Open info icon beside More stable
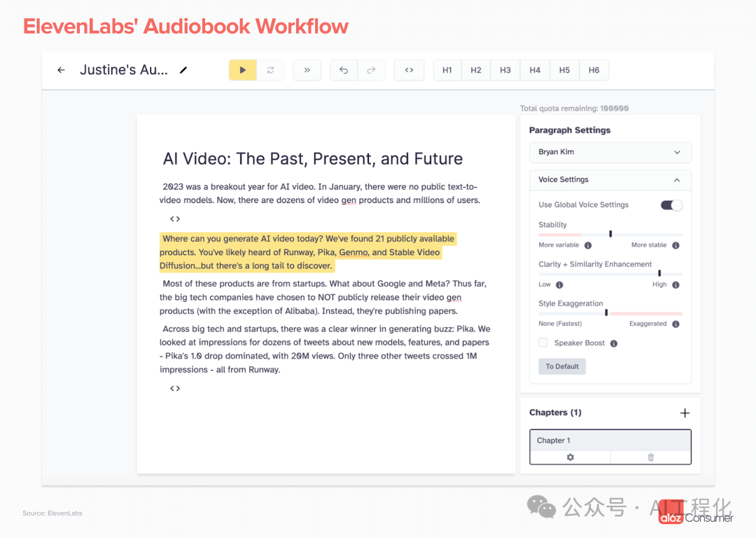The width and height of the screenshot is (756, 538). [676, 245]
